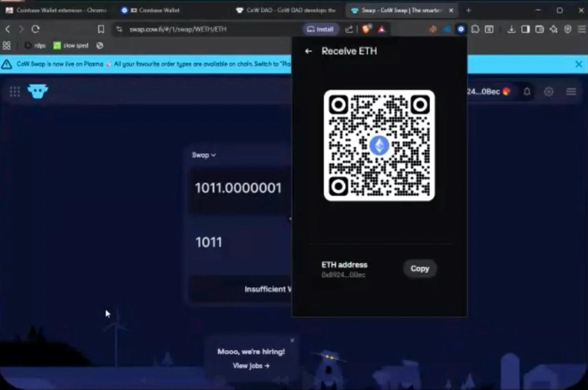Copy the ETH address
Screen dimensions: 588x390
(x=419, y=269)
